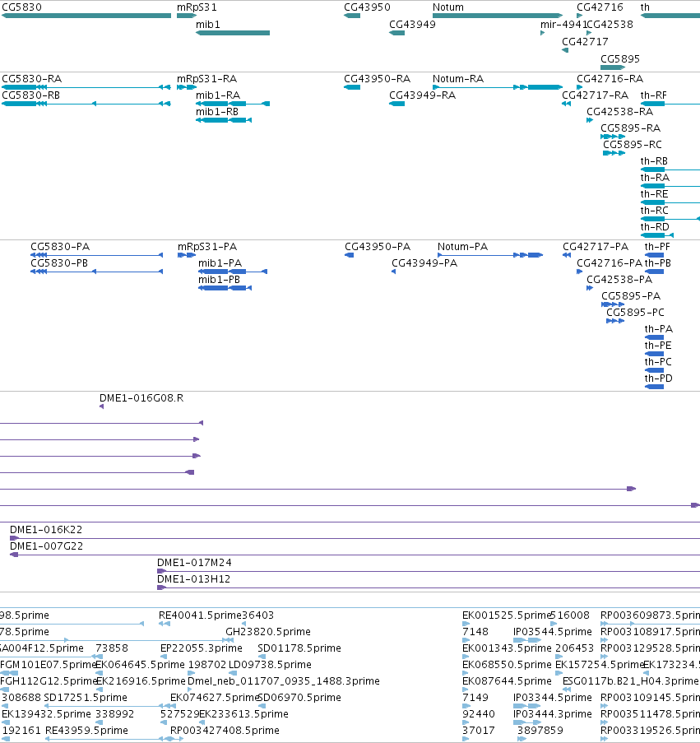
Task: Open the CG5830-PA protein feature
Action: click(x=96, y=255)
